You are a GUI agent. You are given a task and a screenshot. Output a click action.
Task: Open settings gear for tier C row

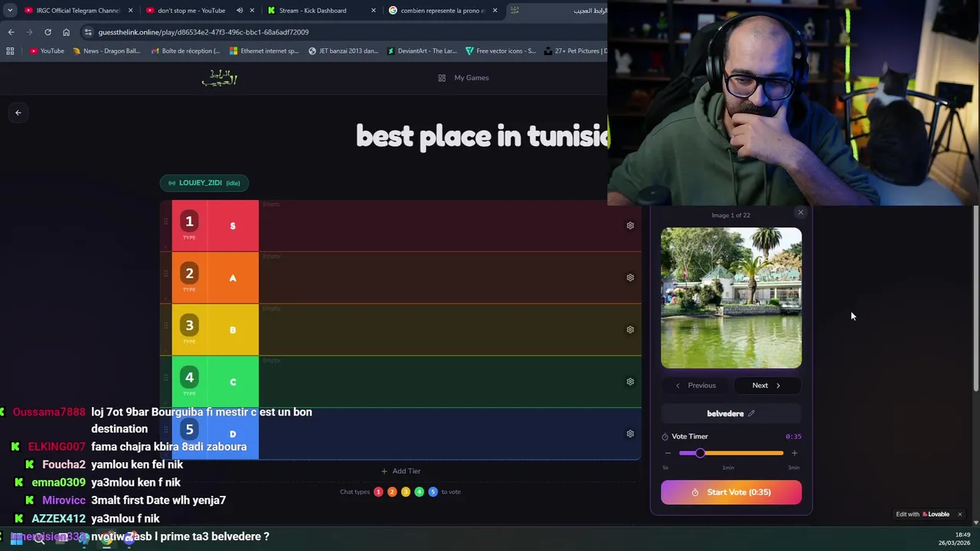(630, 382)
